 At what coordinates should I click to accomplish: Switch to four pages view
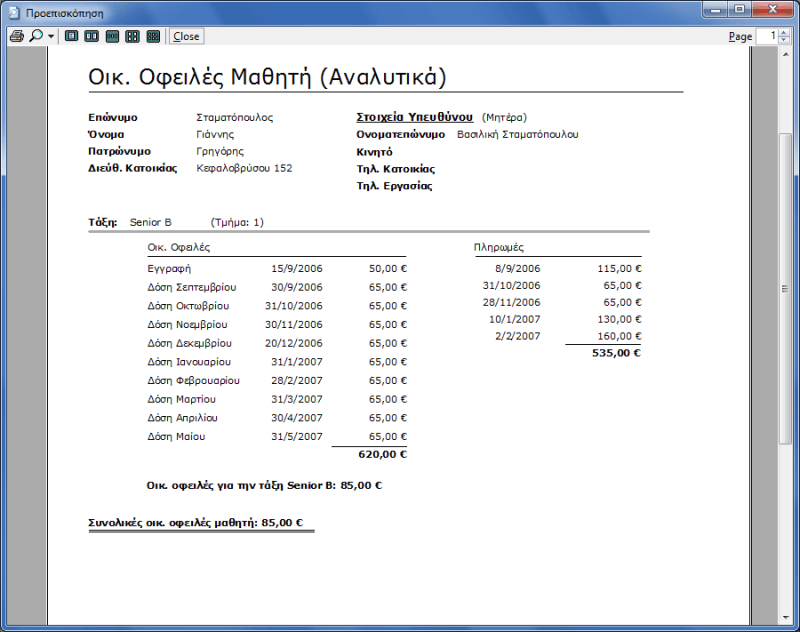pos(132,36)
